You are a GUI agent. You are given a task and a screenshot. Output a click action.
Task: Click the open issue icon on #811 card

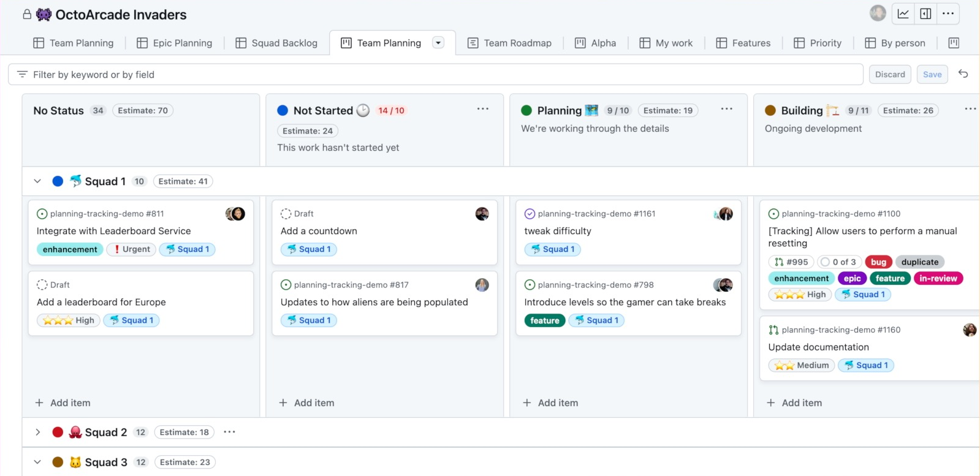[42, 214]
